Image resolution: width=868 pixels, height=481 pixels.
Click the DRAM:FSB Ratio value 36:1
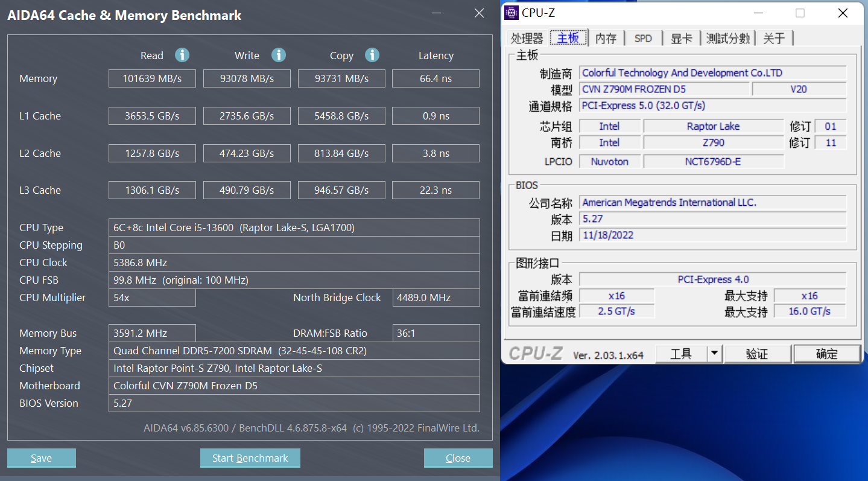click(x=436, y=333)
